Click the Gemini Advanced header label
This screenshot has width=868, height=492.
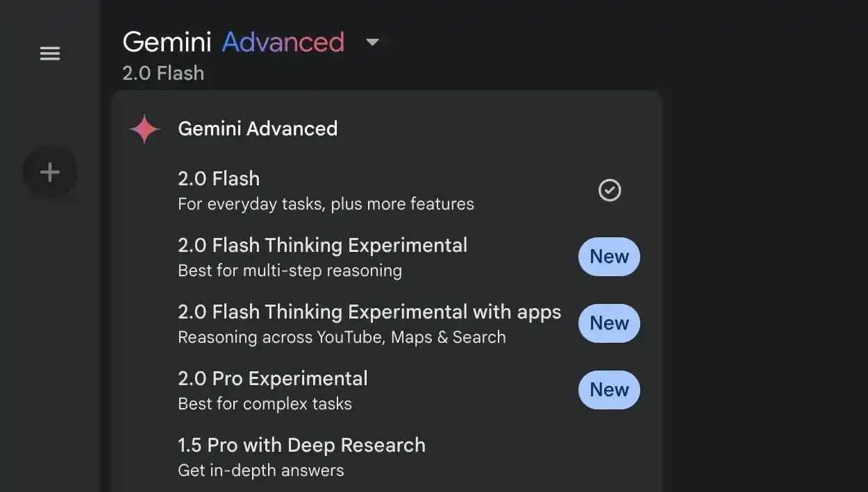258,128
